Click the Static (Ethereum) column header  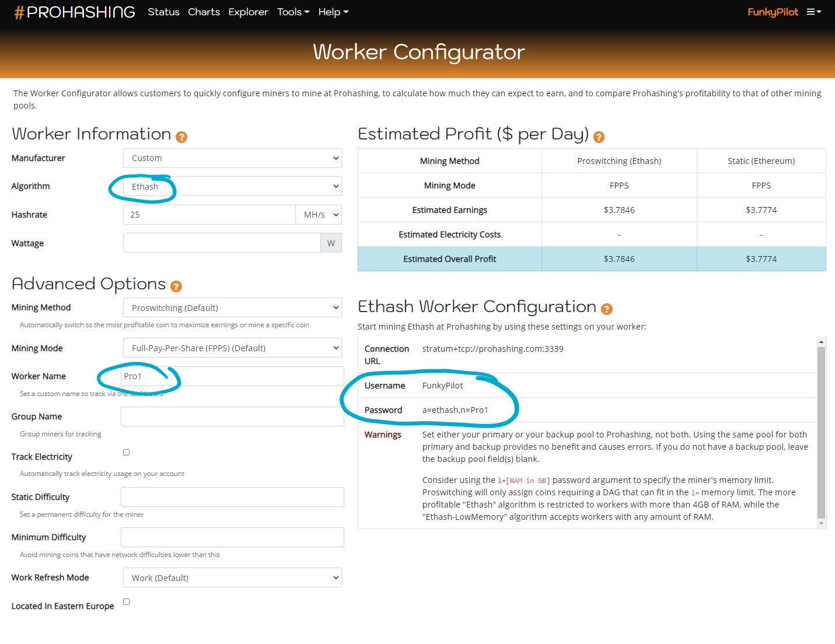pyautogui.click(x=761, y=161)
